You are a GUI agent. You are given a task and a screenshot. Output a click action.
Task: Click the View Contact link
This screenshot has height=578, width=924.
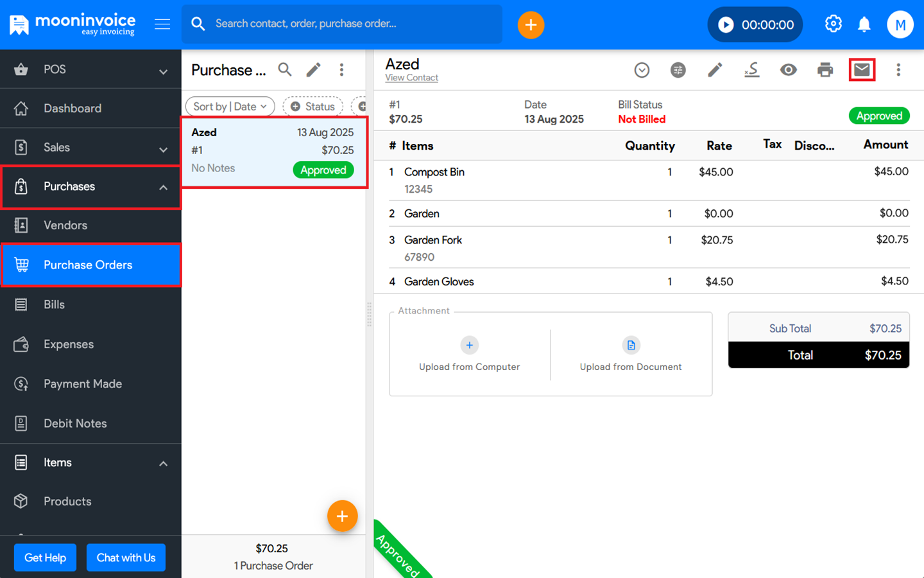click(411, 78)
